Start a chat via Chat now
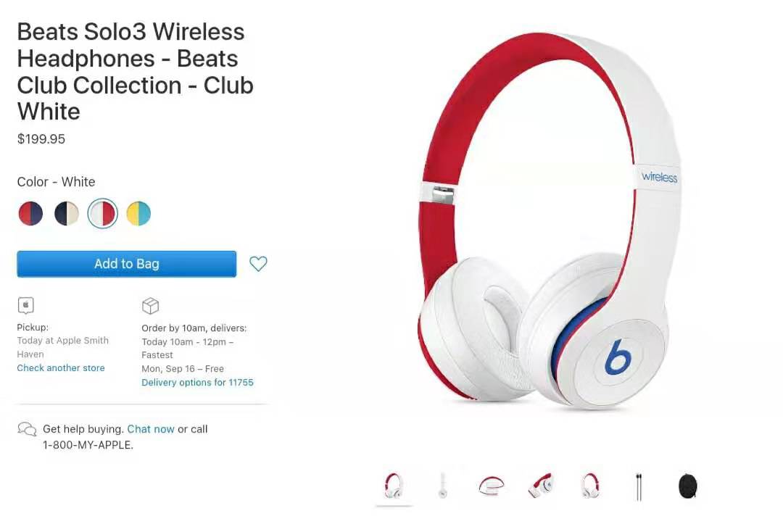Viewport: 783px width, 532px height. tap(151, 429)
